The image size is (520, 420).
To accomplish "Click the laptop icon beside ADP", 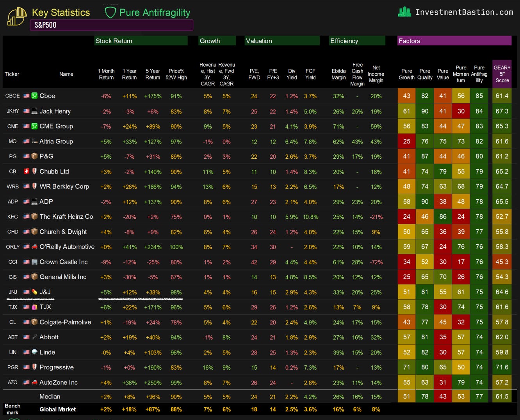I will [34, 202].
